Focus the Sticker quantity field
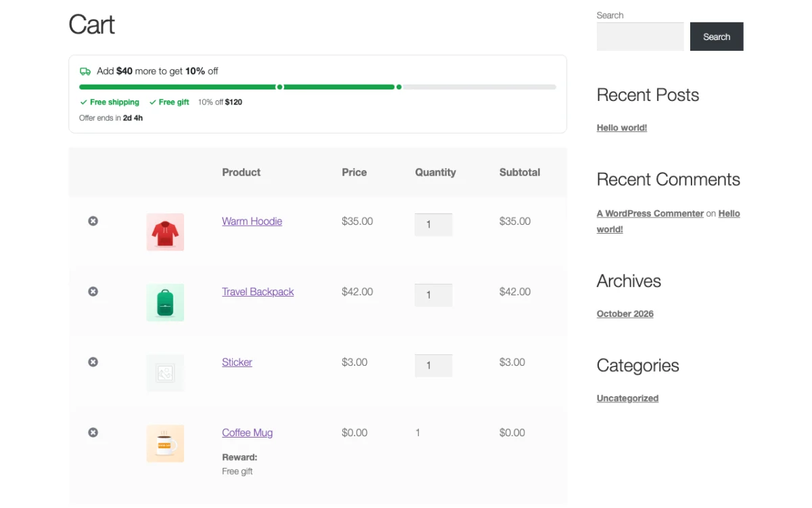This screenshot has width=812, height=508. [x=434, y=366]
